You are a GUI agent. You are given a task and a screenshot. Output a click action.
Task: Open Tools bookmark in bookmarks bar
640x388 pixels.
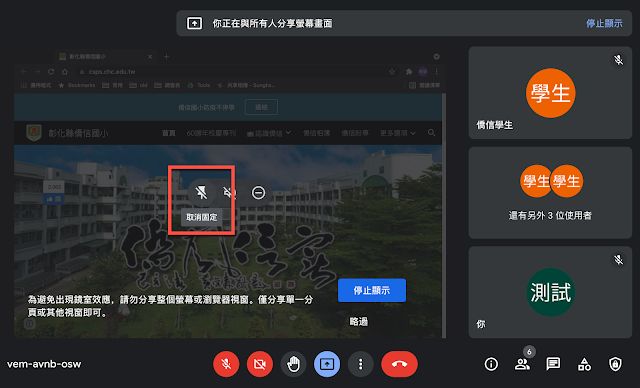click(x=199, y=85)
